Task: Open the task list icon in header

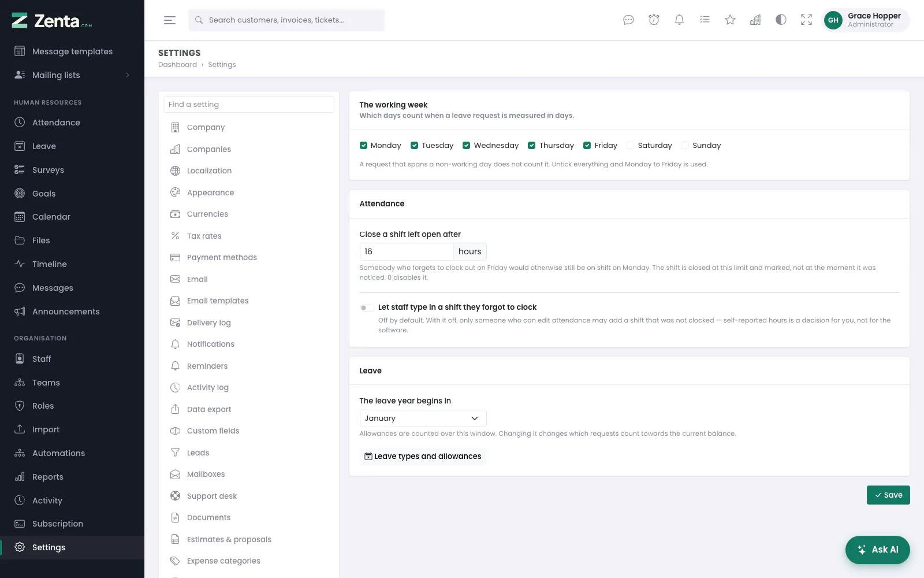Action: 705,20
